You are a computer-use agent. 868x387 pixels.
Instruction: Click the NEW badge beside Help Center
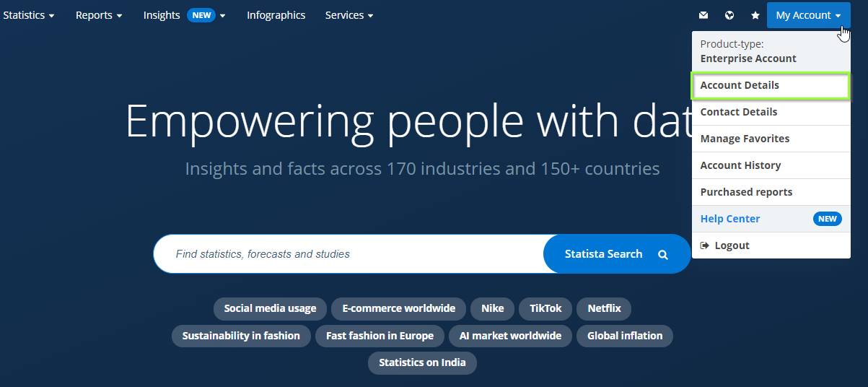pyautogui.click(x=828, y=219)
